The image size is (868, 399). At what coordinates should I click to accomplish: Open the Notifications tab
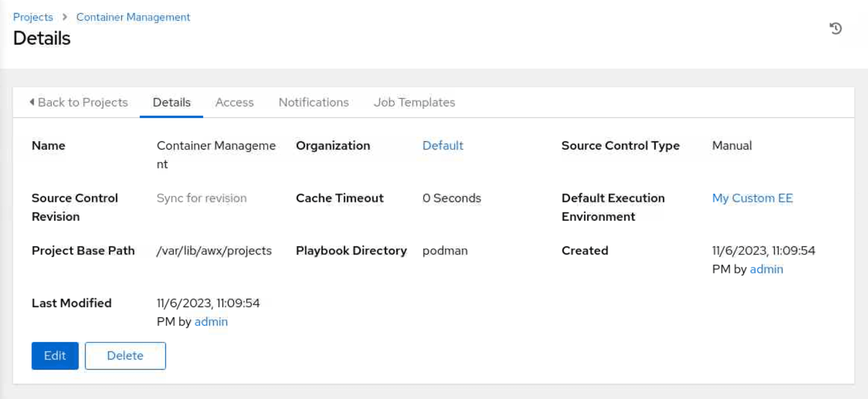coord(314,102)
